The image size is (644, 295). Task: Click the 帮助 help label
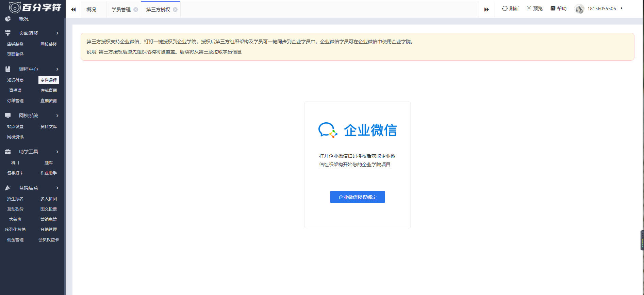(562, 9)
